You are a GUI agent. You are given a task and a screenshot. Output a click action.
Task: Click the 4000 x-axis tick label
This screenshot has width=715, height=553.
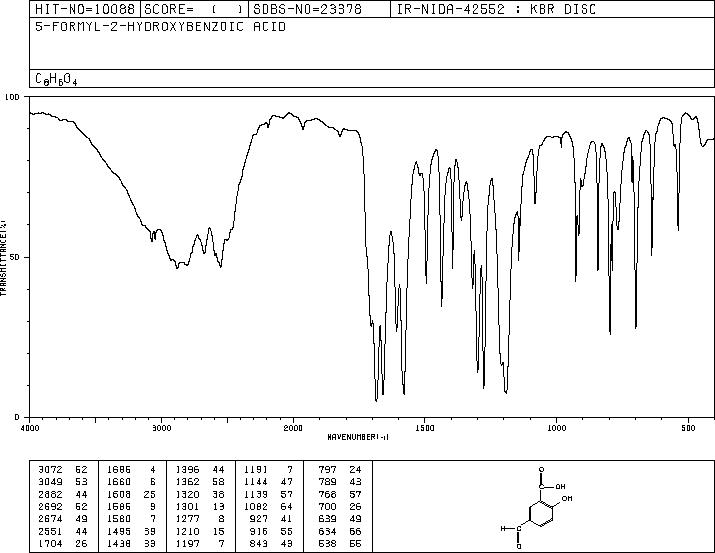30,428
